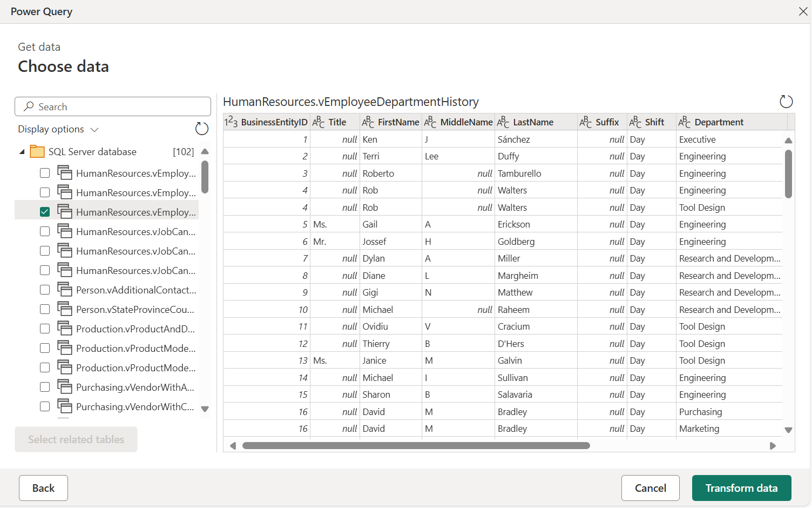Click the view icon next to Person.vStateProvinceCou

[65, 309]
